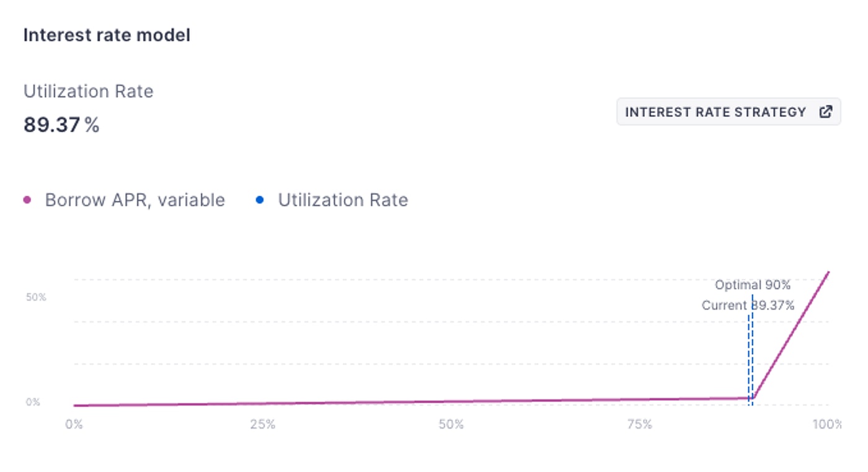868x472 pixels.
Task: Click the 0% label on the vertical axis
Action: tap(33, 402)
